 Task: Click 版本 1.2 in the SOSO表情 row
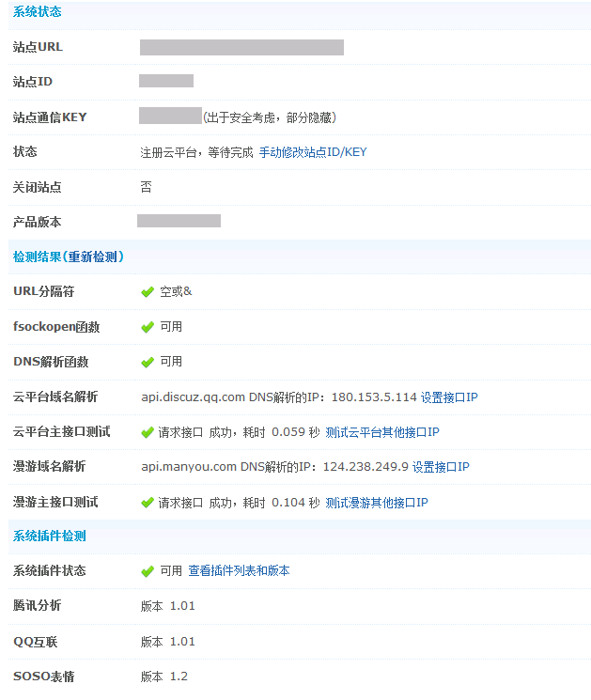tap(164, 677)
